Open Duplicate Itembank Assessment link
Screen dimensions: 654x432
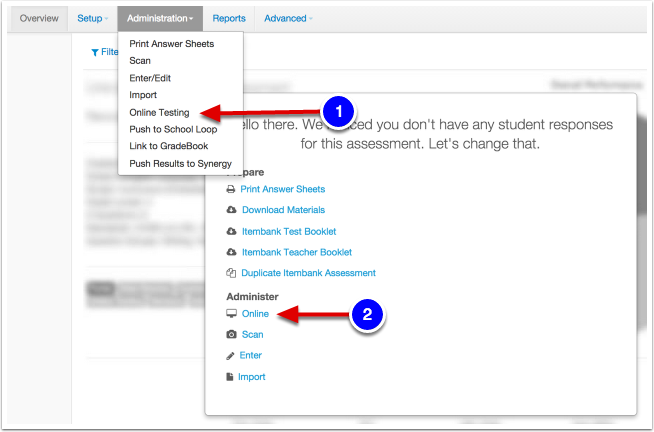308,273
